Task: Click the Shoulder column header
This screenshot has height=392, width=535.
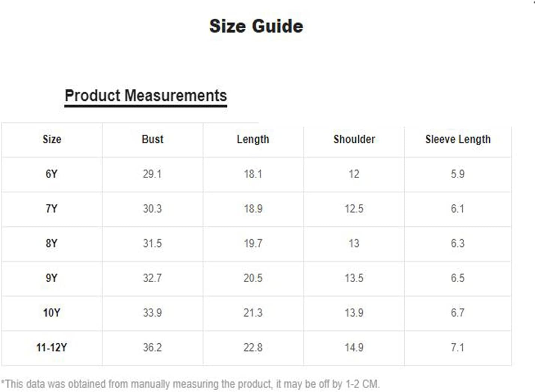Action: (354, 139)
